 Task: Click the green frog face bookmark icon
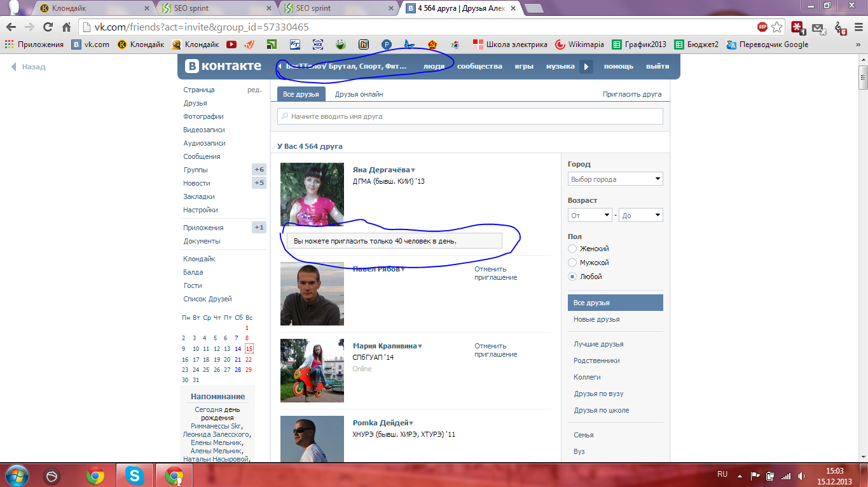click(341, 45)
